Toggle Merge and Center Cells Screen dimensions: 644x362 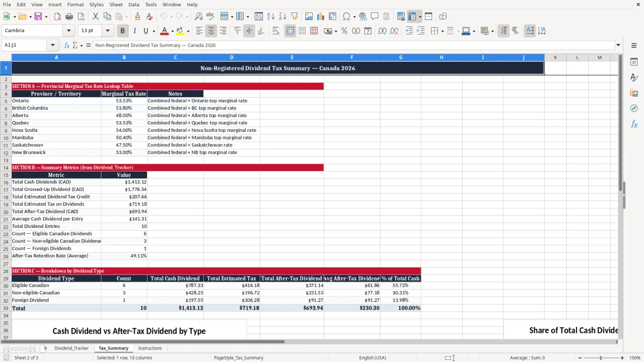(x=290, y=31)
